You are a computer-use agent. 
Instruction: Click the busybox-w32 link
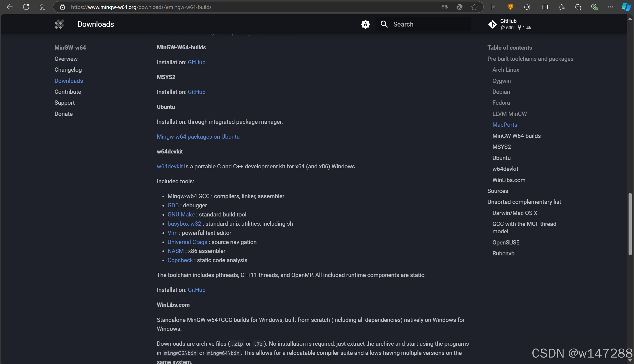184,223
